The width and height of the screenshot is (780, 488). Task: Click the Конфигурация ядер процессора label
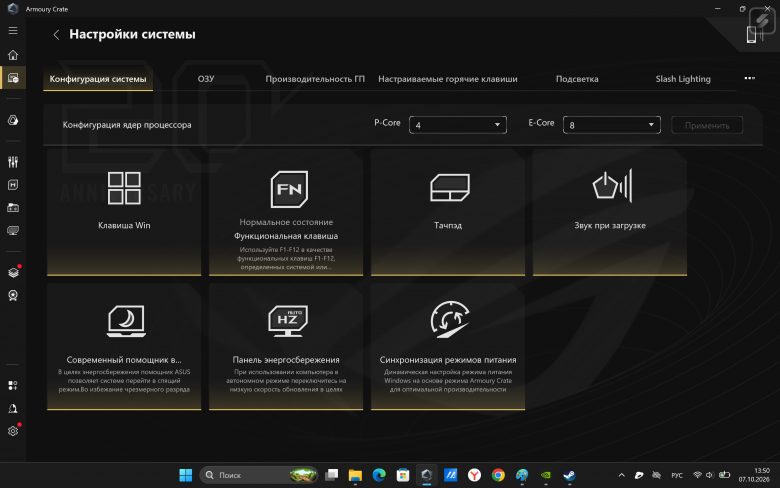click(x=127, y=125)
